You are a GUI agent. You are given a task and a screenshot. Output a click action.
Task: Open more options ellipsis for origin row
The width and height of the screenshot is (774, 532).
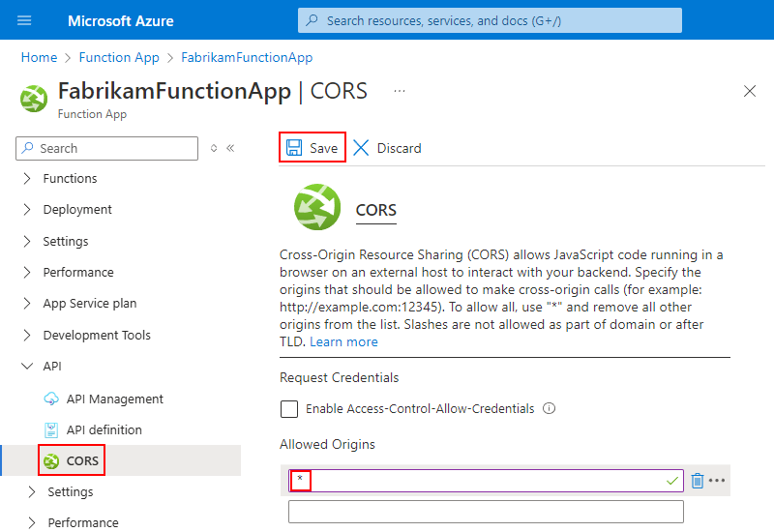point(717,480)
